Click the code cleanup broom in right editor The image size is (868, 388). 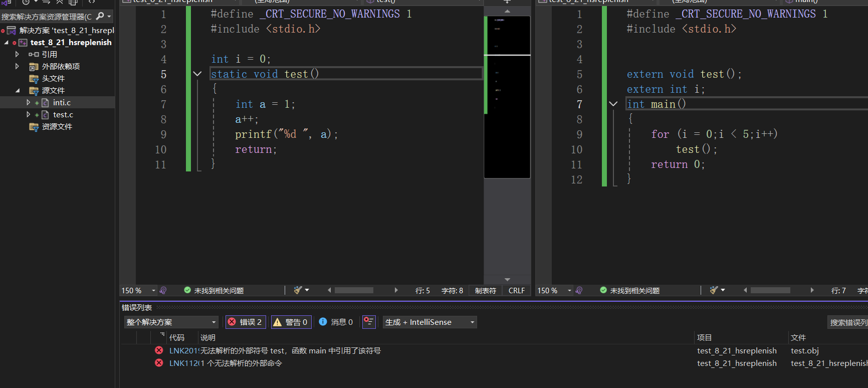[x=714, y=290]
